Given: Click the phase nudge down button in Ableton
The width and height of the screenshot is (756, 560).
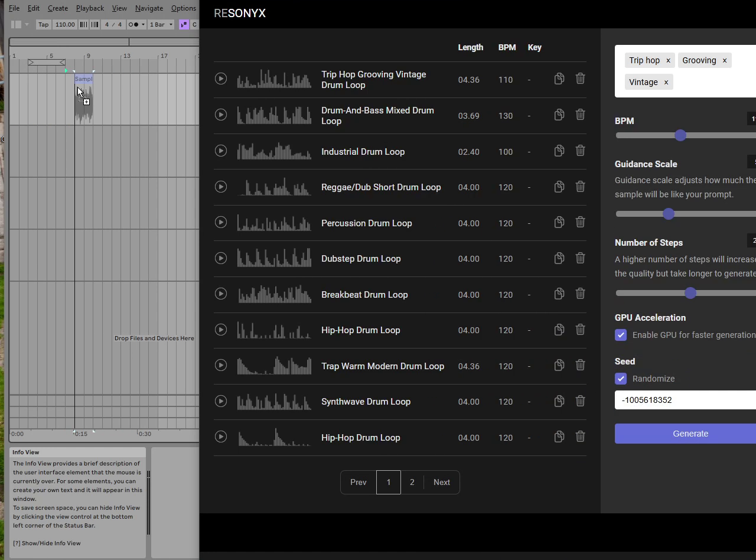Looking at the screenshot, I should [83, 24].
